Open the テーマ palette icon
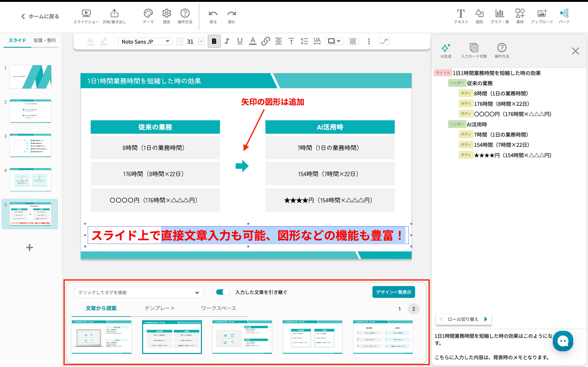Viewport: 588px width, 367px height. (x=148, y=13)
